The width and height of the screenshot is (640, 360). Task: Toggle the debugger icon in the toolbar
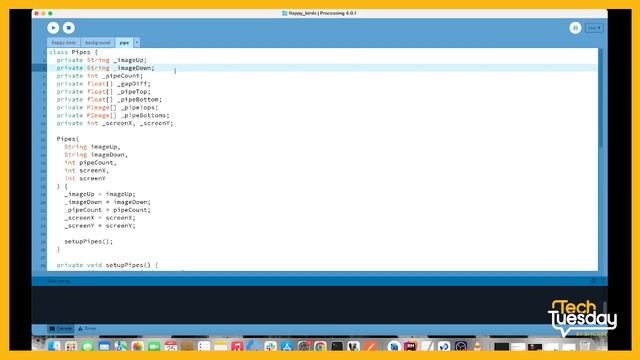click(575, 28)
